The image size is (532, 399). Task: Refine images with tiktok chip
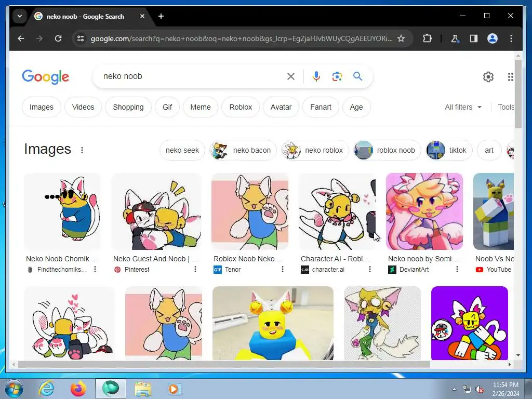[449, 150]
